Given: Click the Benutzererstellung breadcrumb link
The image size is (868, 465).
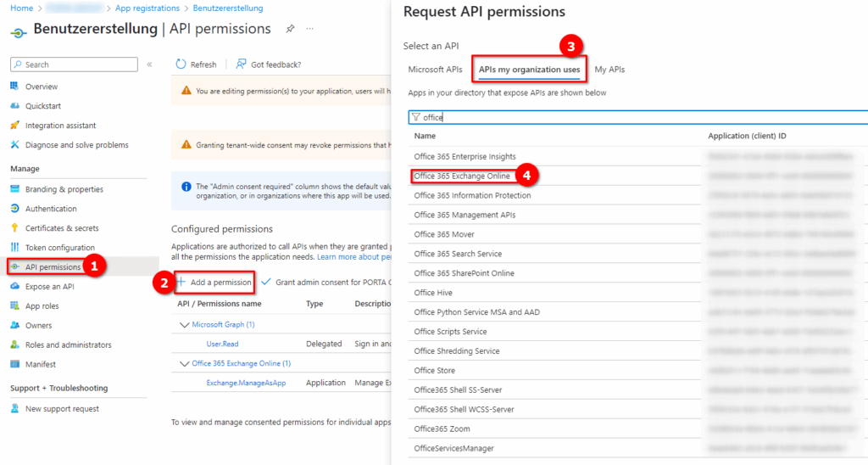Looking at the screenshot, I should [x=227, y=8].
